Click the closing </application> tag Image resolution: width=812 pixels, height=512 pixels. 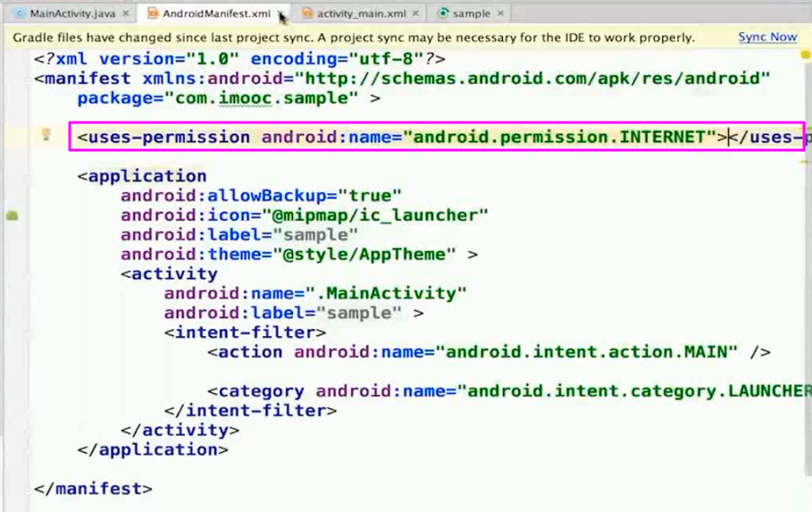[153, 449]
